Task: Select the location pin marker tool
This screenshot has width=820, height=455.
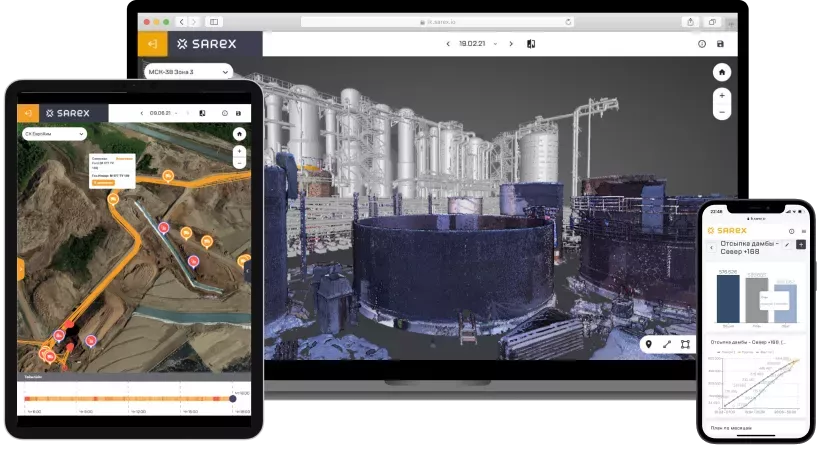Action: (x=649, y=345)
